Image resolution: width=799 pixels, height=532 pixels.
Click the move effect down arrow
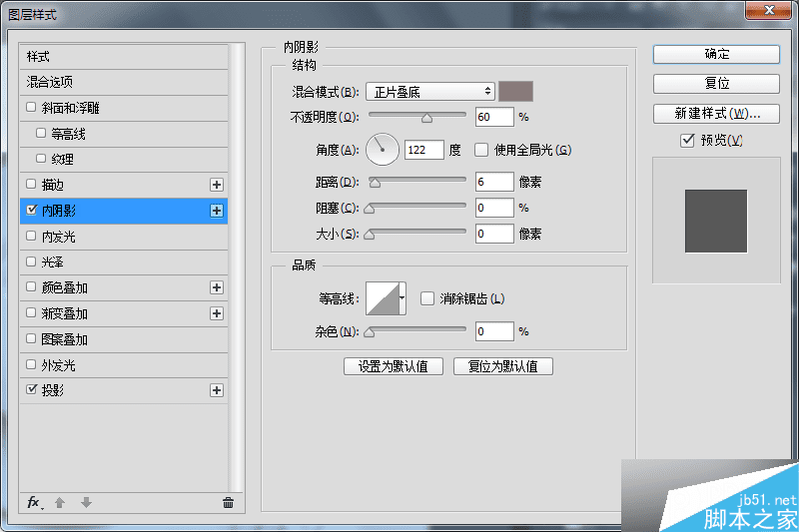point(86,503)
